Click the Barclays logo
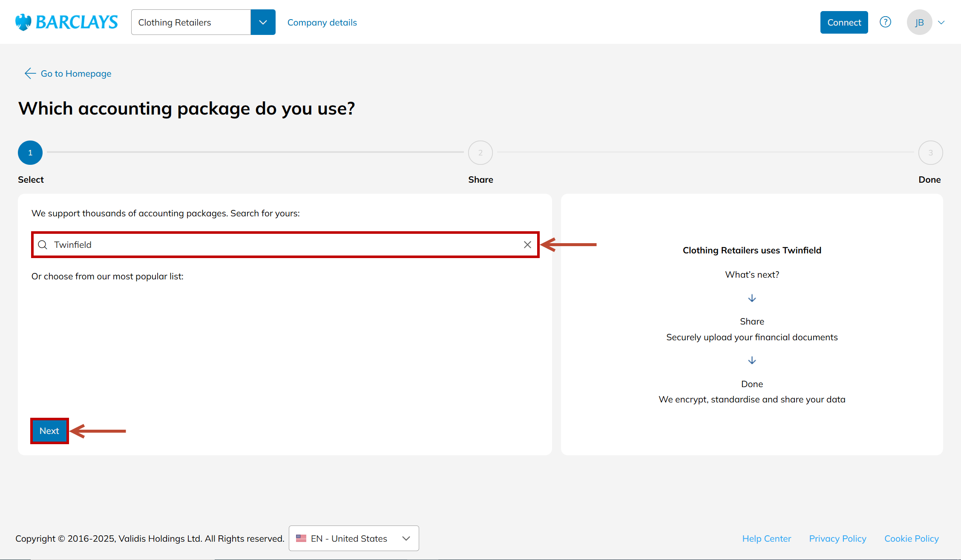 click(66, 22)
